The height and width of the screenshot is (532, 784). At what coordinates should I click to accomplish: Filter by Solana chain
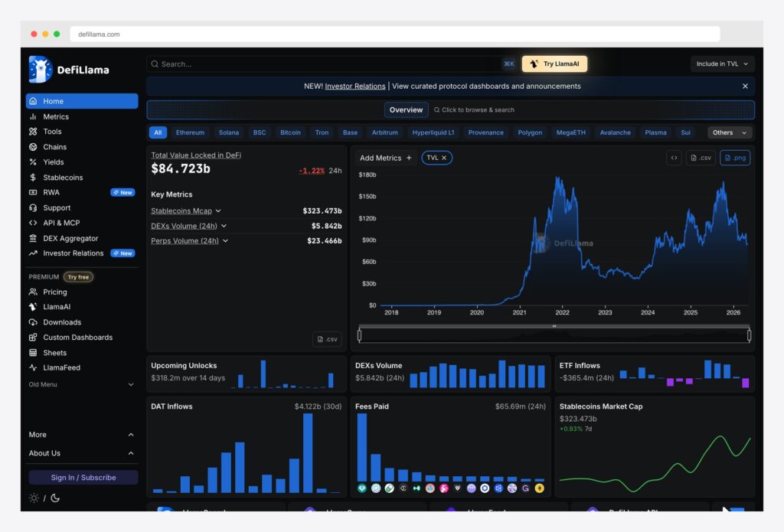click(x=228, y=132)
